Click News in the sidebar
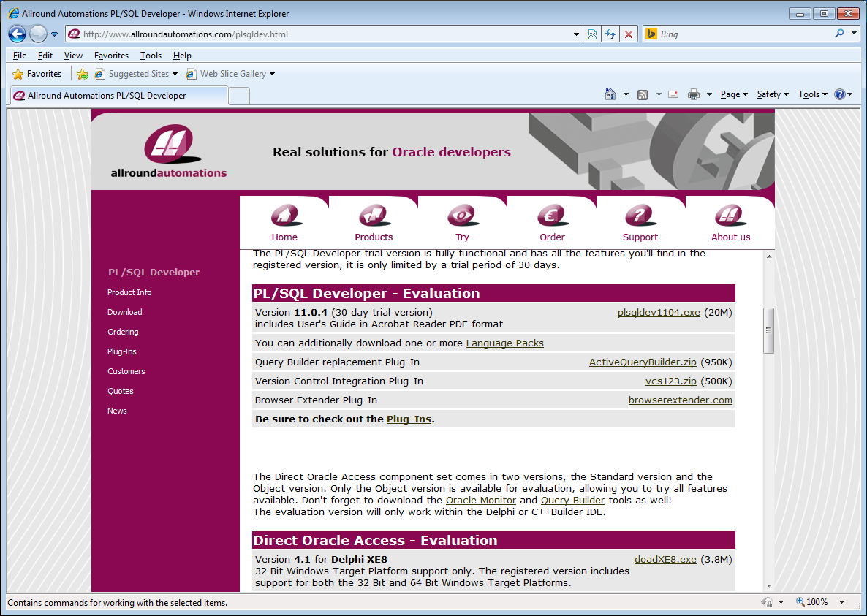 point(117,411)
